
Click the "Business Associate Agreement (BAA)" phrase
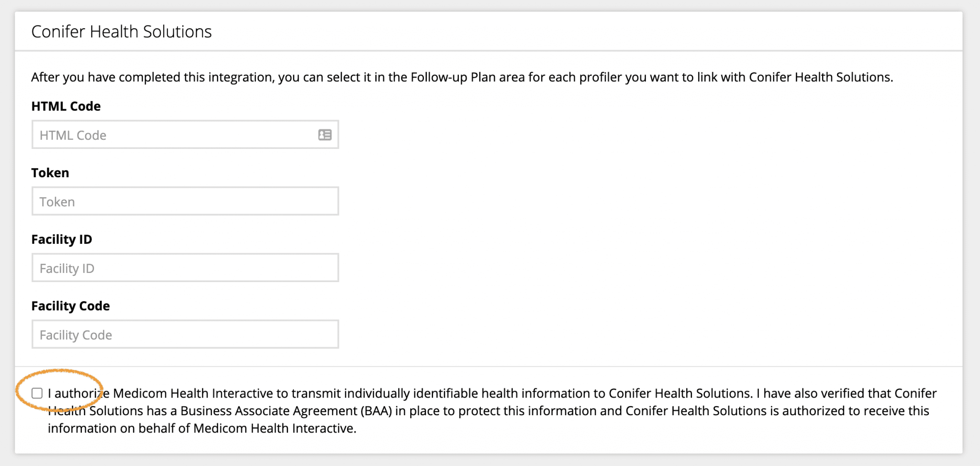tap(286, 411)
